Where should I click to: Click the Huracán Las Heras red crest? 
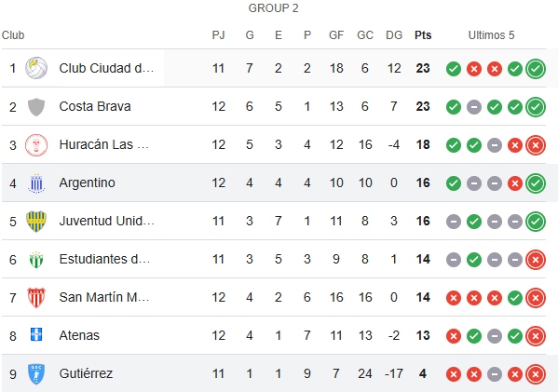click(x=36, y=144)
